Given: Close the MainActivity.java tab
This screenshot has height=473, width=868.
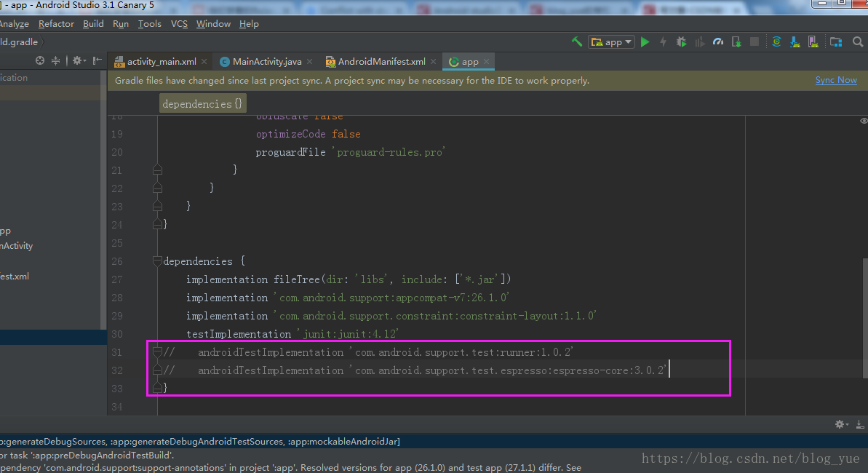Looking at the screenshot, I should (x=309, y=61).
